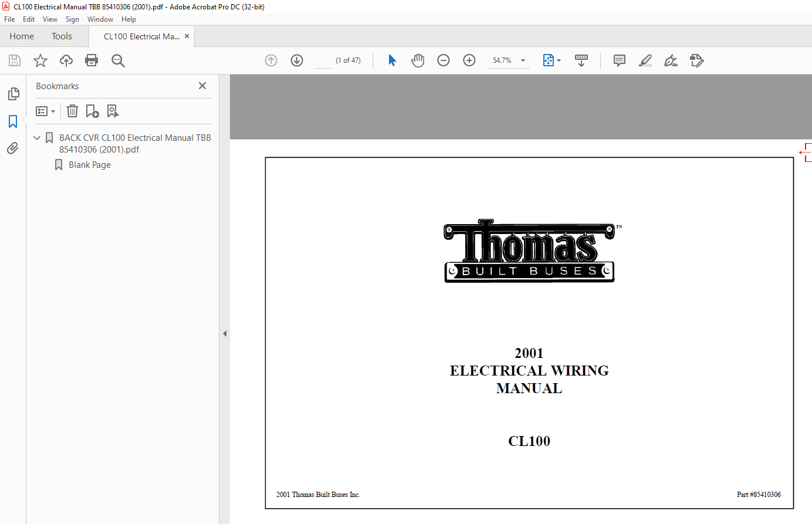Click the page number input field

pyautogui.click(x=324, y=60)
